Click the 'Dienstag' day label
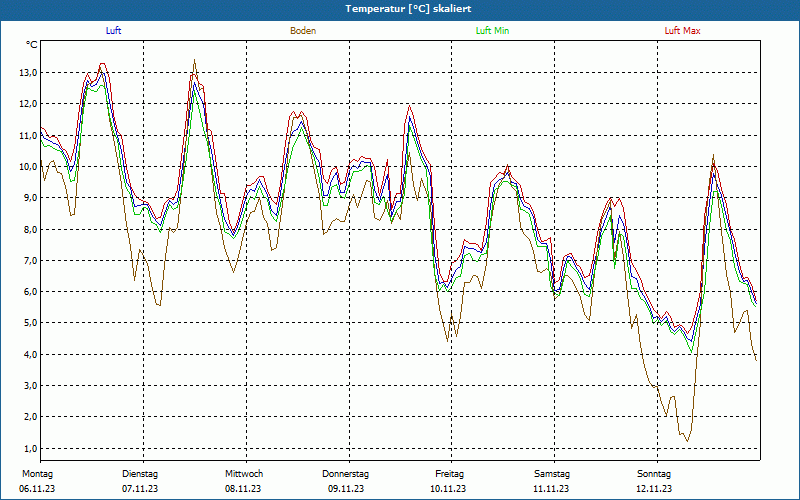 pos(140,474)
